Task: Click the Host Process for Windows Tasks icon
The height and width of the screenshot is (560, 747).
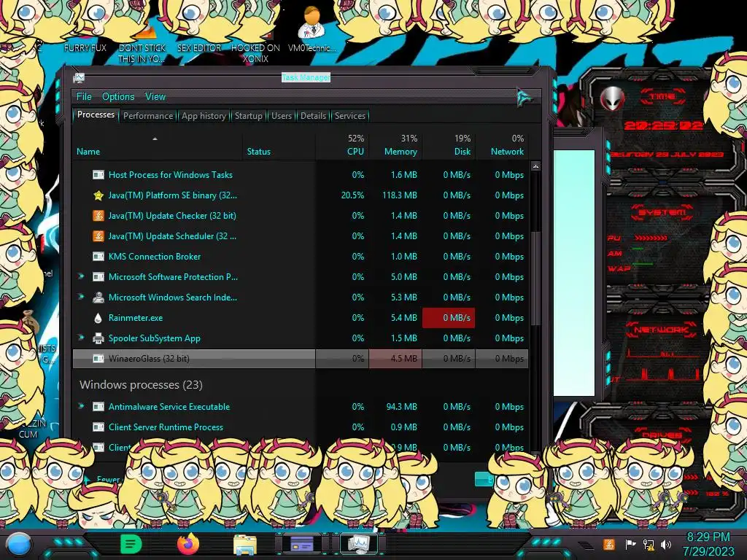Action: [98, 175]
